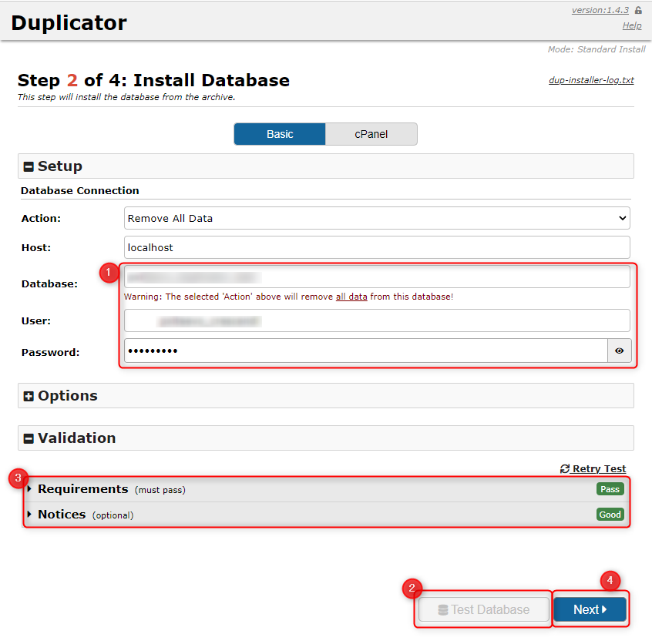Open the Action dropdown
Screen dimensions: 652x644
(x=377, y=218)
